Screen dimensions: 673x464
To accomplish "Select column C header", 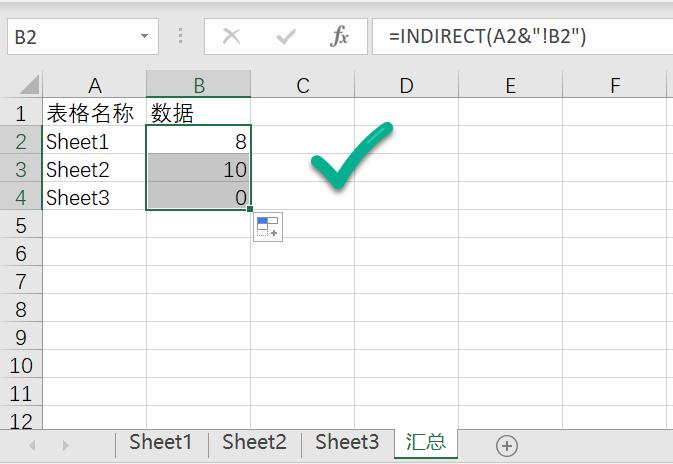I will tap(303, 85).
